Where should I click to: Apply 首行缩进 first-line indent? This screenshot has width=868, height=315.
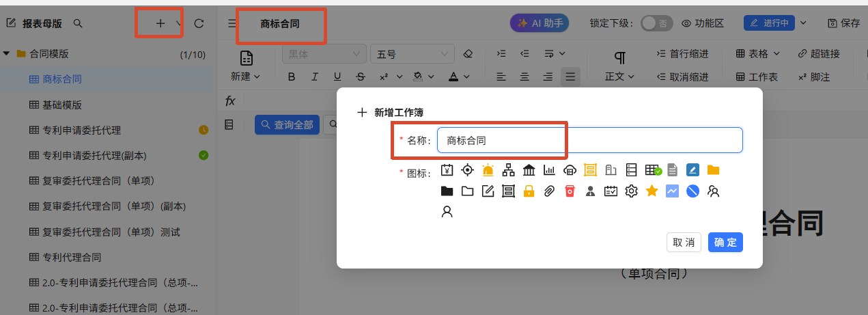682,53
